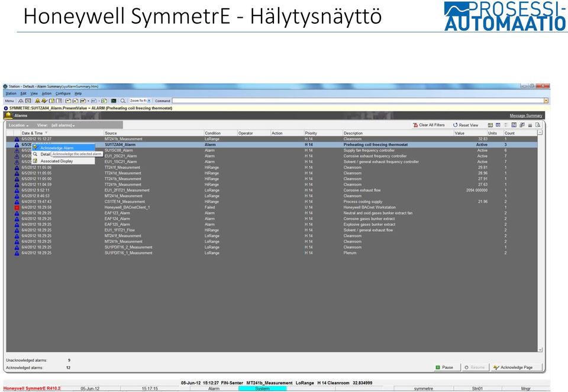568x392 pixels.
Task: Click the page back toolbar icon
Action: pyautogui.click(x=68, y=101)
